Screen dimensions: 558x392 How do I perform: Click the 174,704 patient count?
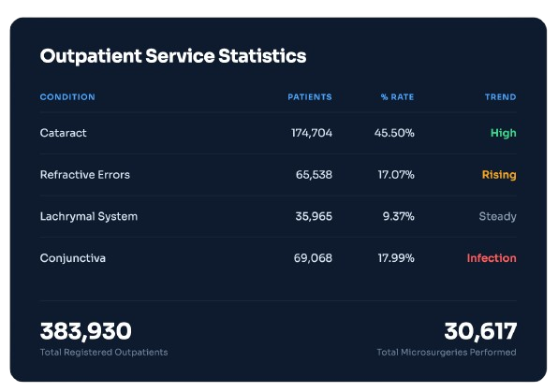(312, 133)
